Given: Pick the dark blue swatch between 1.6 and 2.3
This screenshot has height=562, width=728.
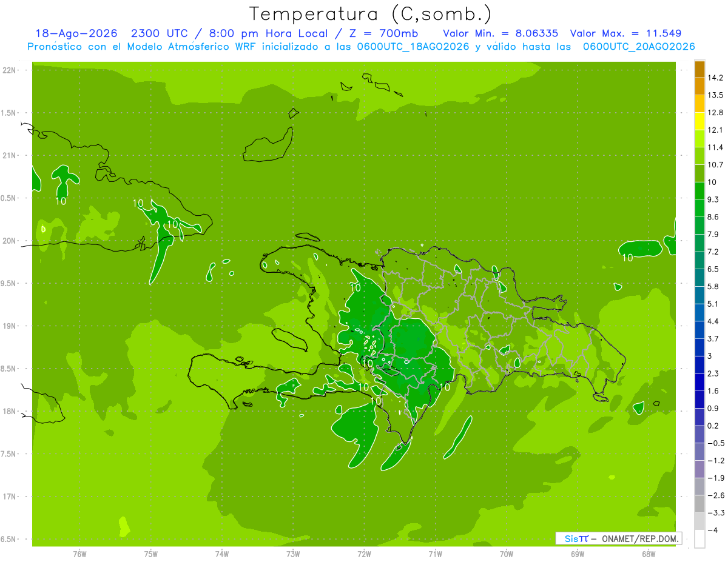Looking at the screenshot, I should 699,383.
